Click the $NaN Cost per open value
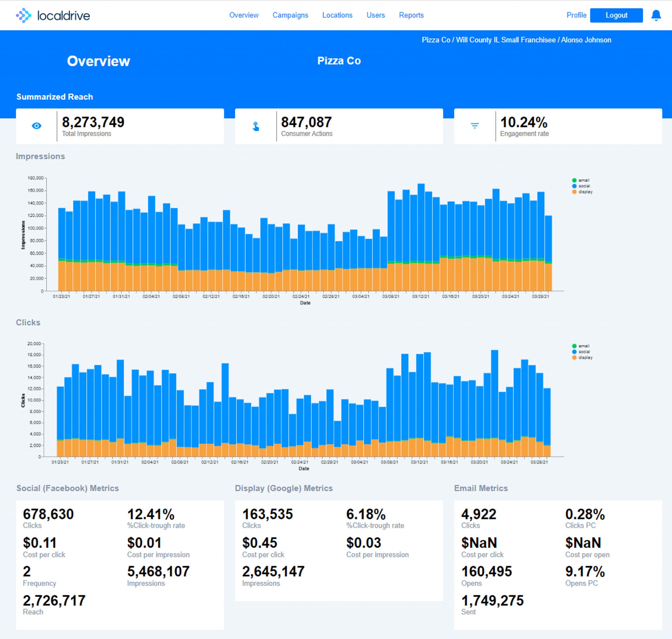 click(x=583, y=543)
